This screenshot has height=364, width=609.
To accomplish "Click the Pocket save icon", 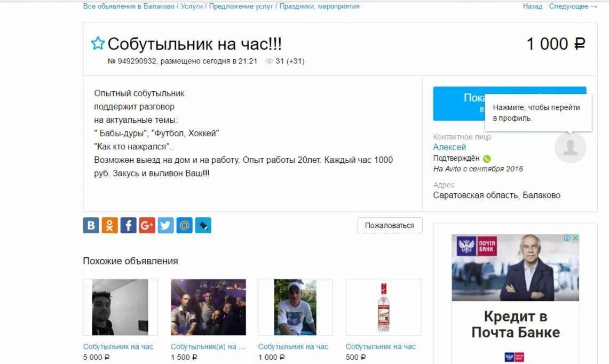I will coord(203,225).
